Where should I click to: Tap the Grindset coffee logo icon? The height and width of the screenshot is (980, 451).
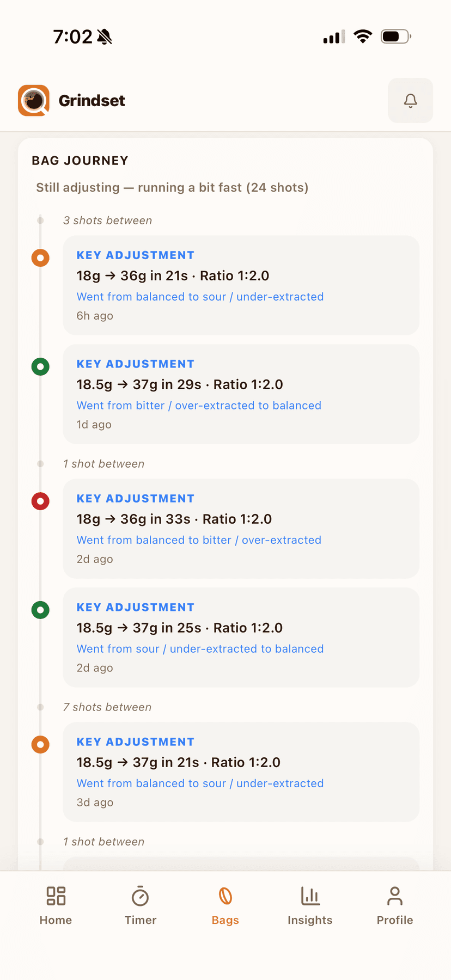34,100
